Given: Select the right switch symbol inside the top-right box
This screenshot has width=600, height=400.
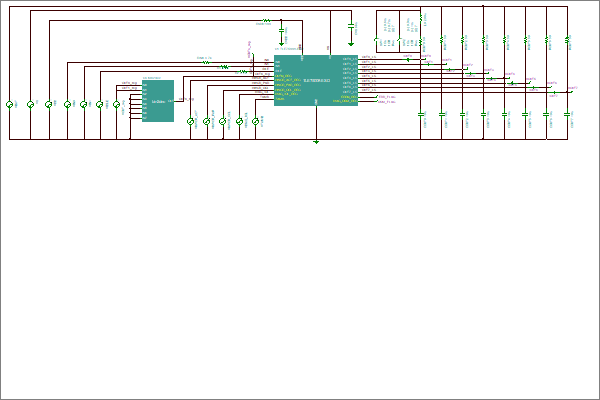Looking at the screenshot, I should (399, 39).
